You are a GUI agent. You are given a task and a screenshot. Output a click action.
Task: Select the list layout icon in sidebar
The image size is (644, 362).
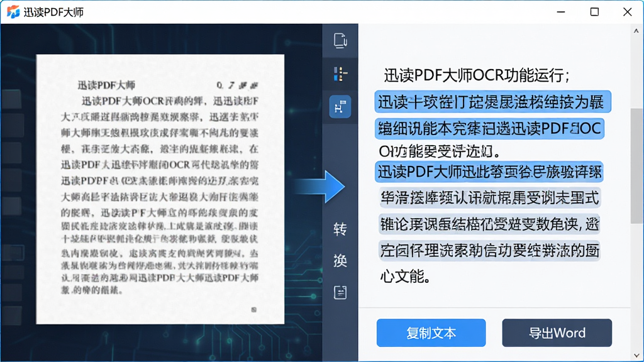(340, 74)
